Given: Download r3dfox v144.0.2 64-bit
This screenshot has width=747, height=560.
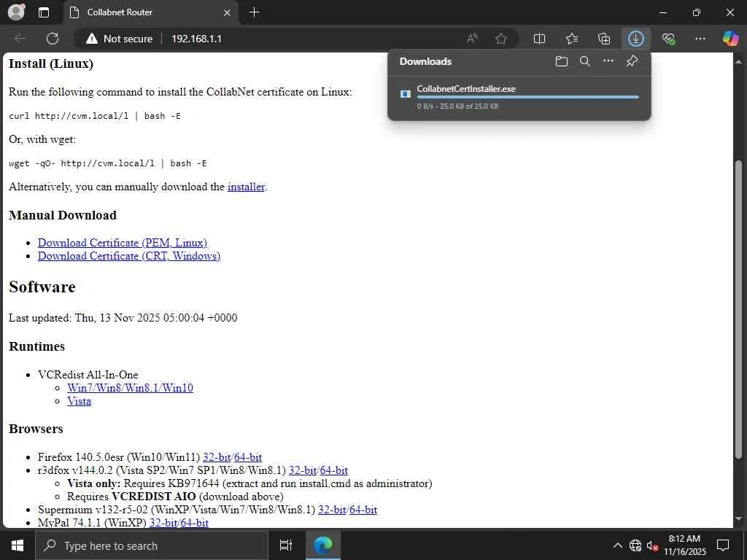Looking at the screenshot, I should [x=333, y=470].
